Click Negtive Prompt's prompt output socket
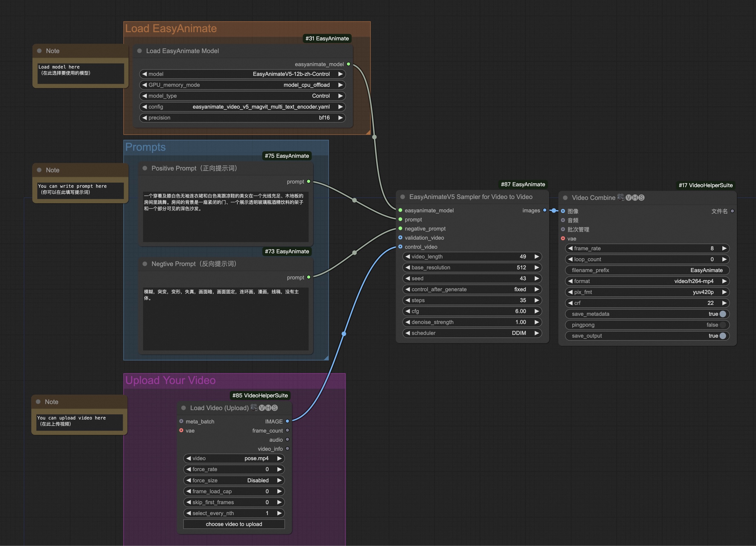 (309, 277)
